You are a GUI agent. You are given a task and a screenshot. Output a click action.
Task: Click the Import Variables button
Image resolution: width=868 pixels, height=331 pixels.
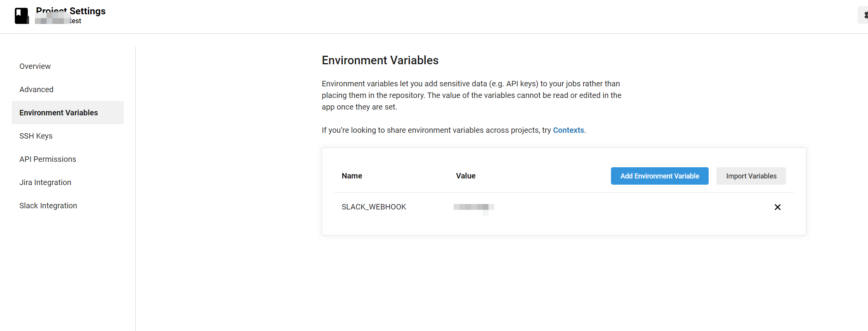click(x=751, y=176)
